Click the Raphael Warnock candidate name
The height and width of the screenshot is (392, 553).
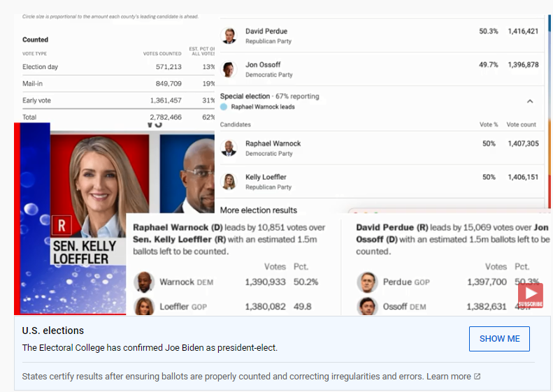[273, 143]
